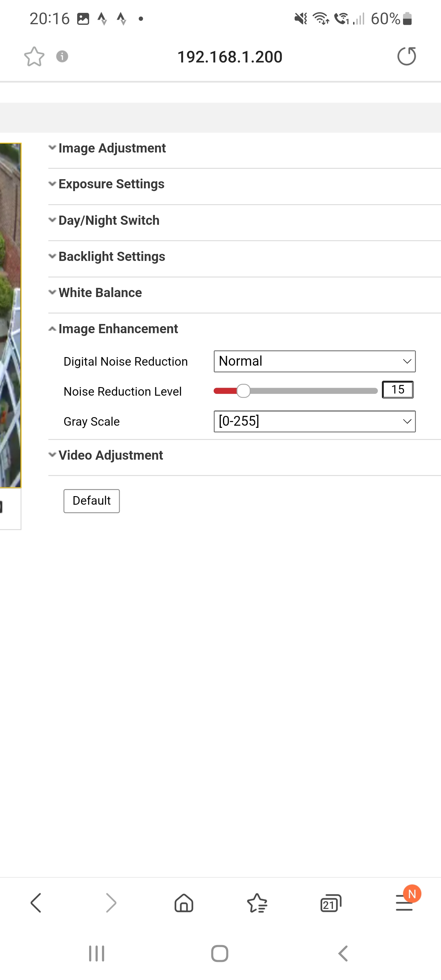Expand the Day/Night Switch section
Image resolution: width=441 pixels, height=980 pixels.
point(109,220)
